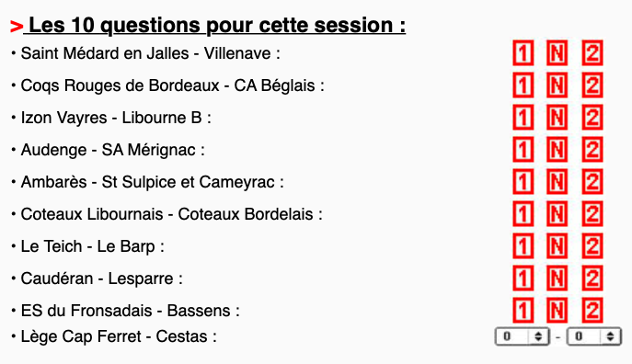Viewport: 632px width, 364px height.
Task: Select N for Izon Vayres - Libourne B
Action: pyautogui.click(x=557, y=117)
